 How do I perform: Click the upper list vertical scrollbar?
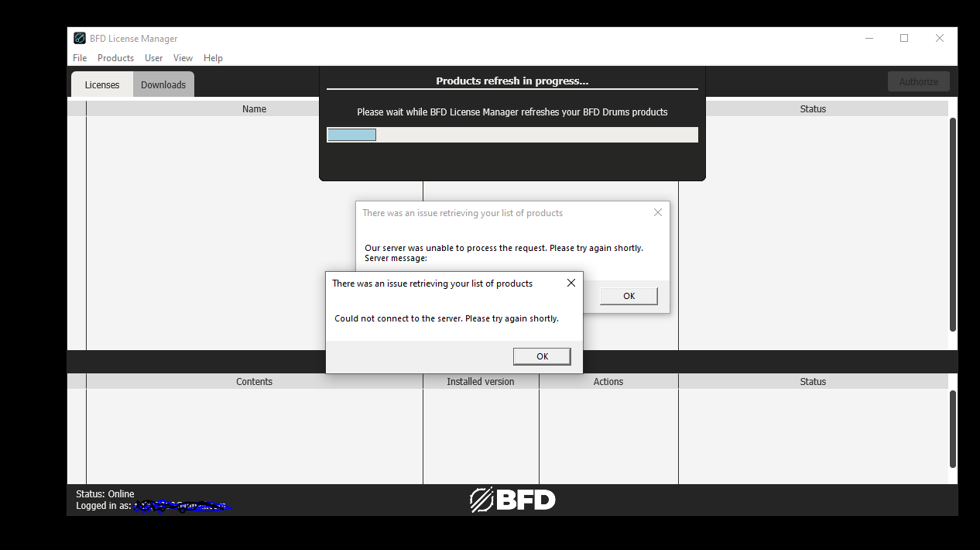[x=953, y=225]
